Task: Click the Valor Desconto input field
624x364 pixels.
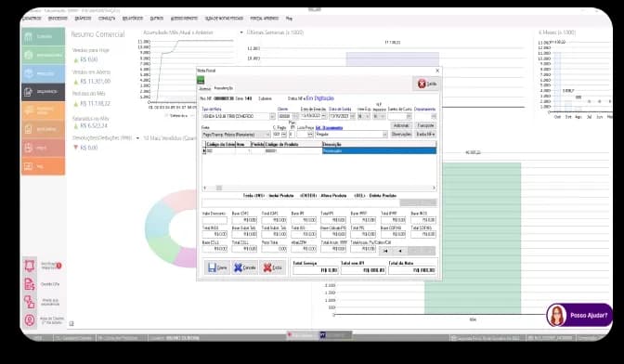Action: [214, 220]
